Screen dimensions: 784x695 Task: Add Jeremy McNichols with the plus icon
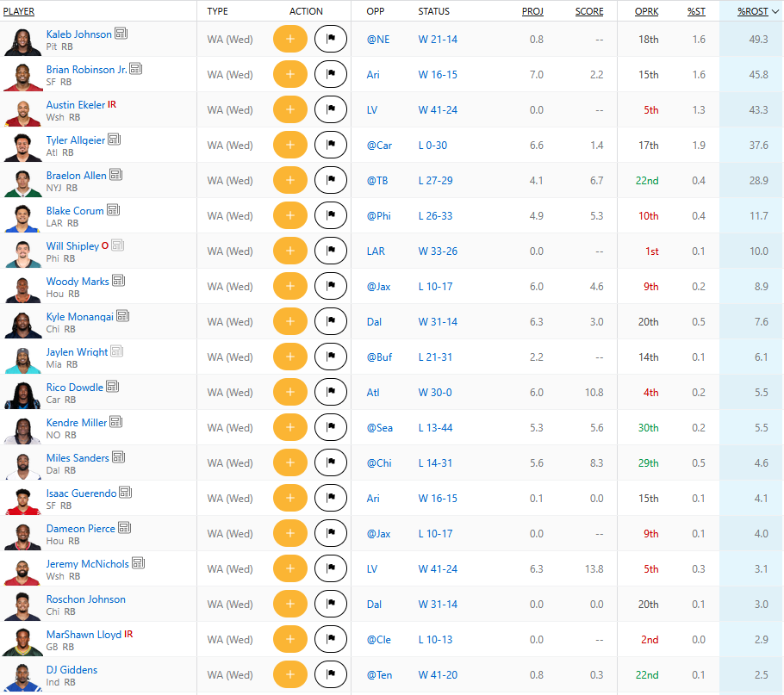290,568
